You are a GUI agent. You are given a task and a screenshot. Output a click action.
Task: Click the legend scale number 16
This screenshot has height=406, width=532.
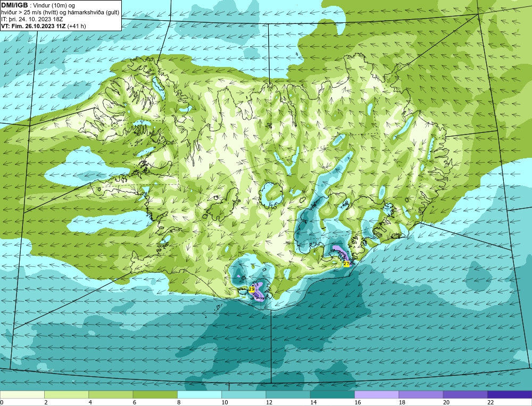[358, 402]
